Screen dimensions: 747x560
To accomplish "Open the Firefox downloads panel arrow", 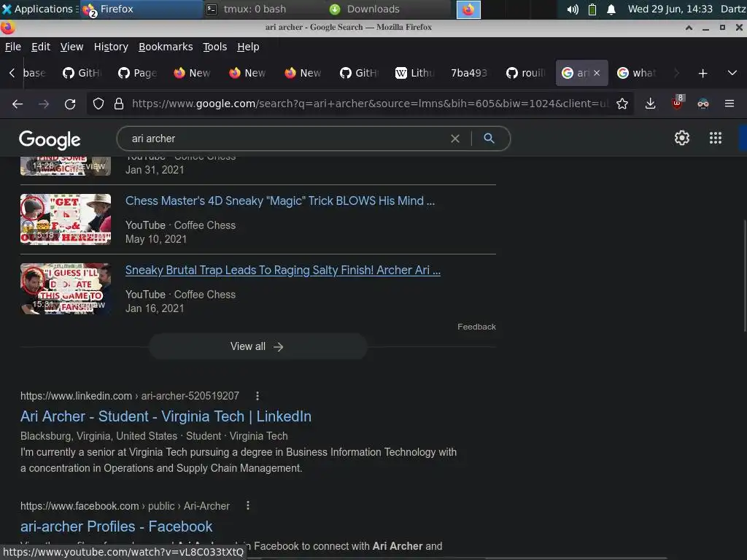I will pos(650,104).
